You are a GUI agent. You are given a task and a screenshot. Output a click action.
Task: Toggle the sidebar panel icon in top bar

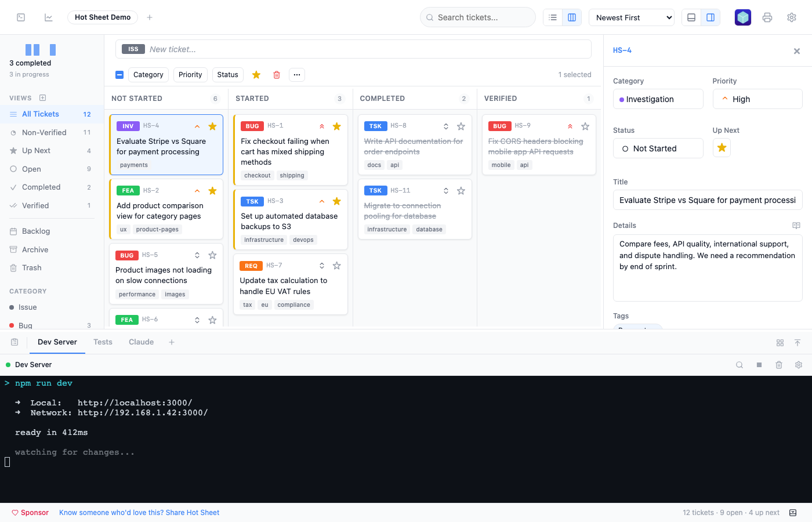click(21, 17)
